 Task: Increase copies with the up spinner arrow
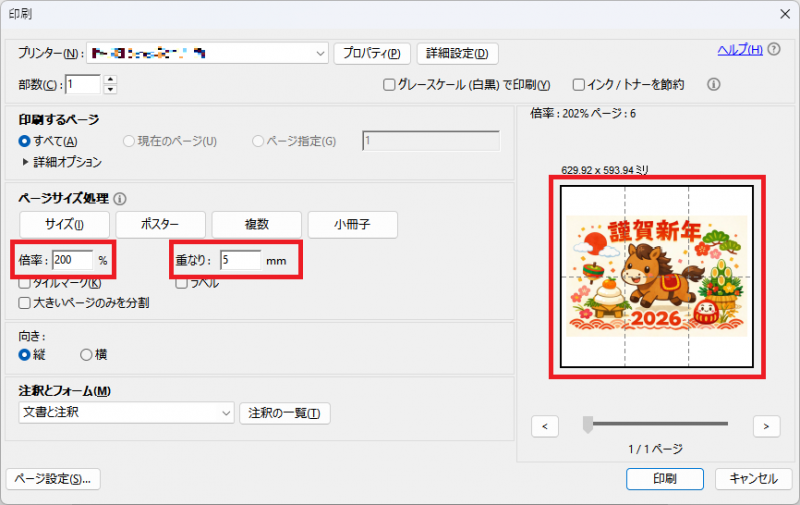(110, 79)
